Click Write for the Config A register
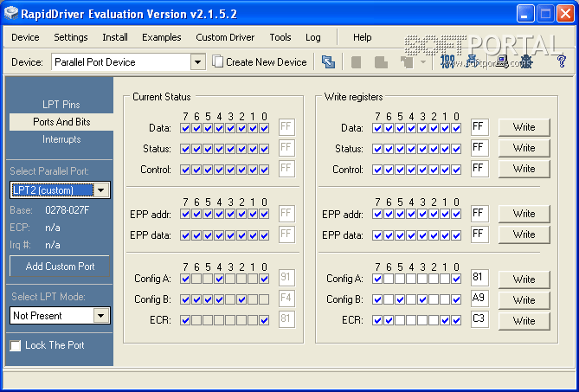This screenshot has width=579, height=392. [x=524, y=279]
